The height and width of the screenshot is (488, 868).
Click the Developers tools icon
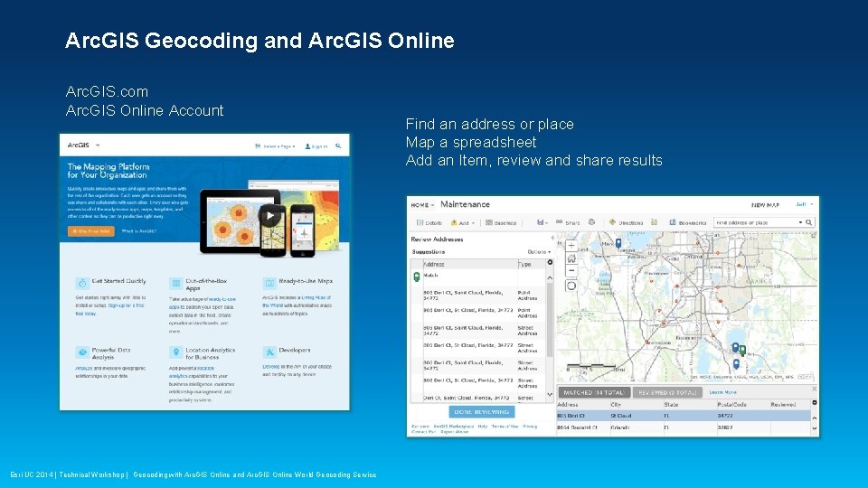tap(269, 352)
